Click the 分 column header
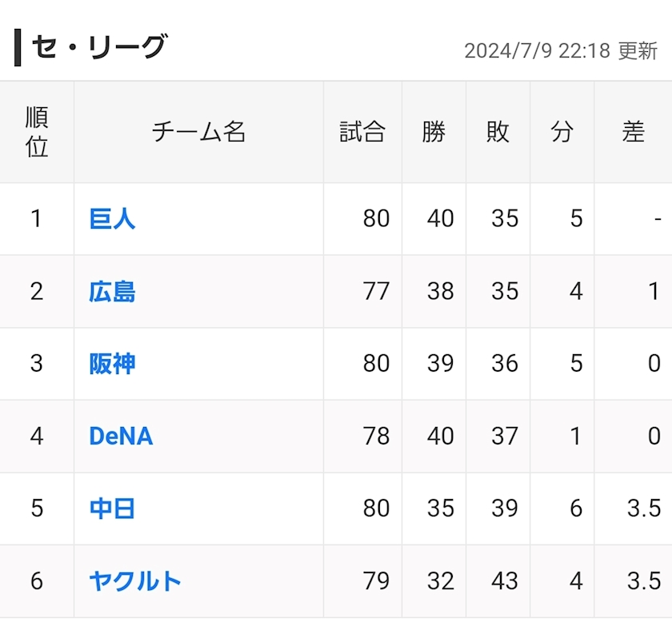The width and height of the screenshot is (672, 630). (562, 132)
